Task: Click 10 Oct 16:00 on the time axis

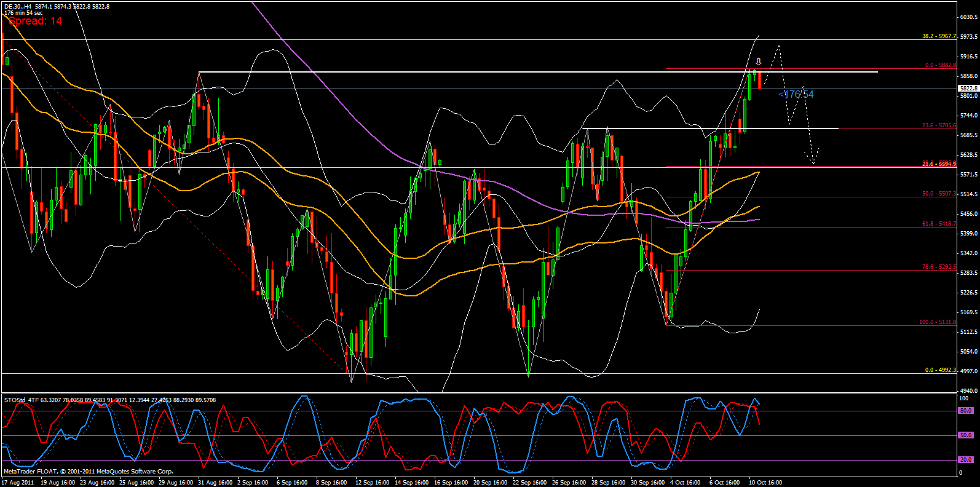Action: point(765,483)
